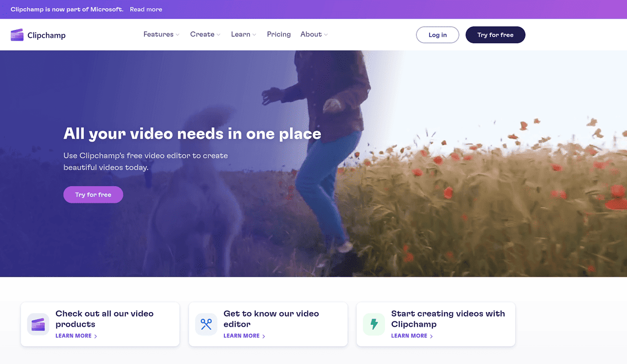Select 'Start creating videos with Clipchamp' heading
The image size is (627, 364).
[x=448, y=319]
